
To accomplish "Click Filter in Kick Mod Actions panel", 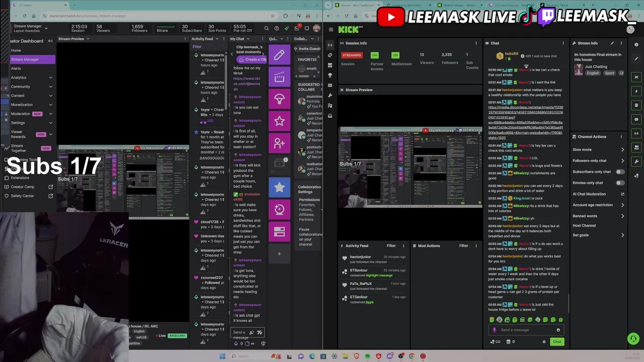I will point(463,246).
